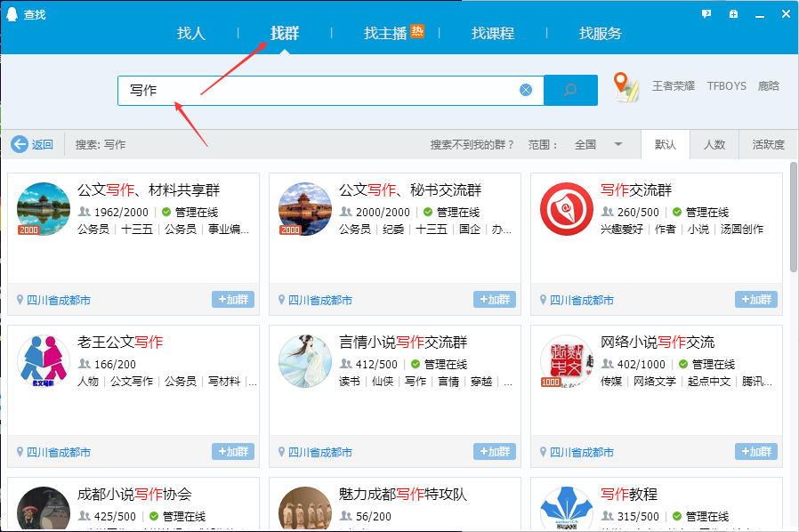The width and height of the screenshot is (799, 532).
Task: Click member count 412/500
Action: pyautogui.click(x=376, y=365)
